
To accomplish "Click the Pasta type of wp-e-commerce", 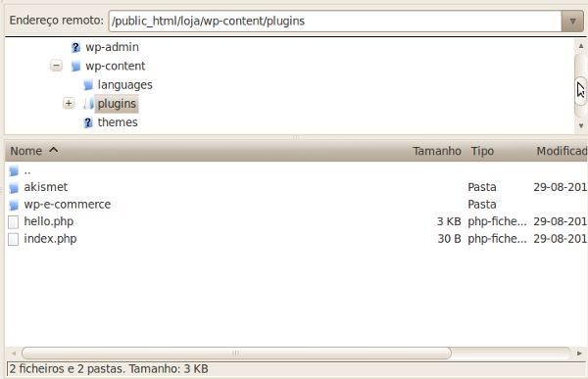I will (x=482, y=205).
